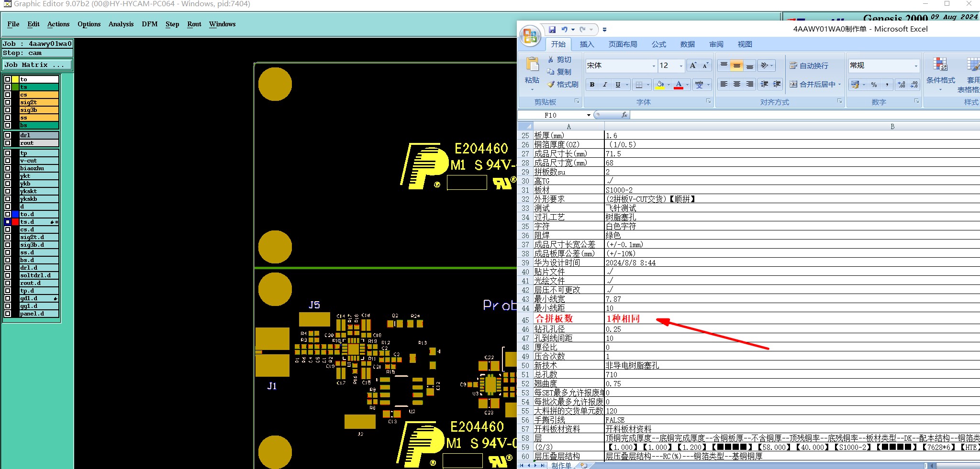The image size is (980, 469).
Task: Apply percent style format
Action: pyautogui.click(x=874, y=85)
